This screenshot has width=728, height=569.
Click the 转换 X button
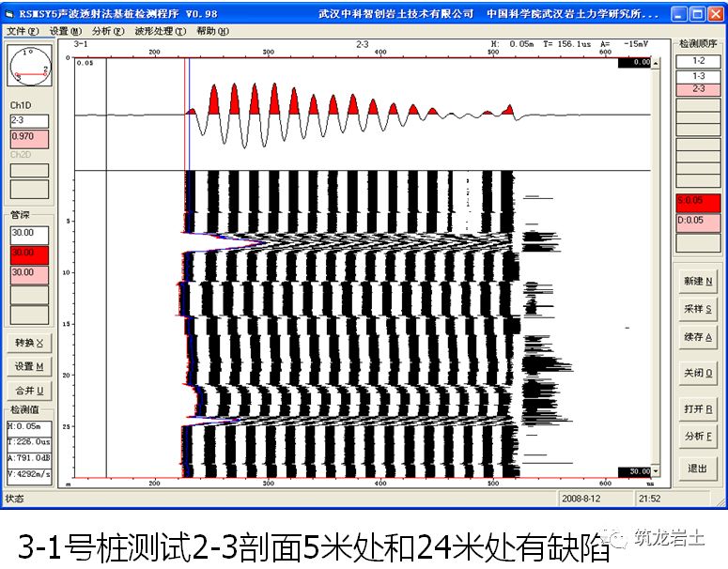29,343
